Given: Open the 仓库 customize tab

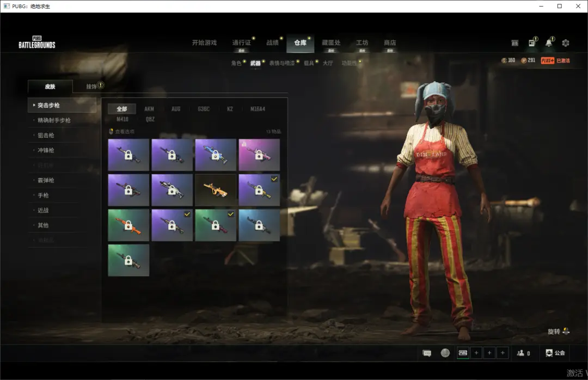Looking at the screenshot, I should coord(301,43).
